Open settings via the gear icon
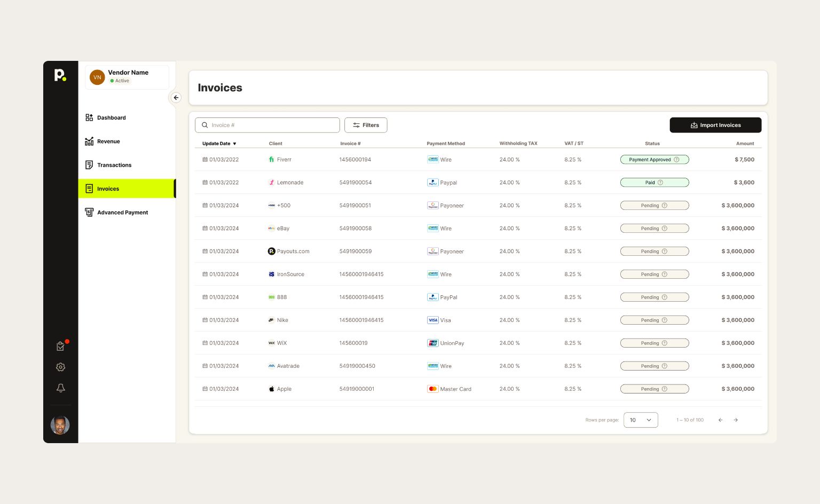The height and width of the screenshot is (504, 820). [61, 367]
